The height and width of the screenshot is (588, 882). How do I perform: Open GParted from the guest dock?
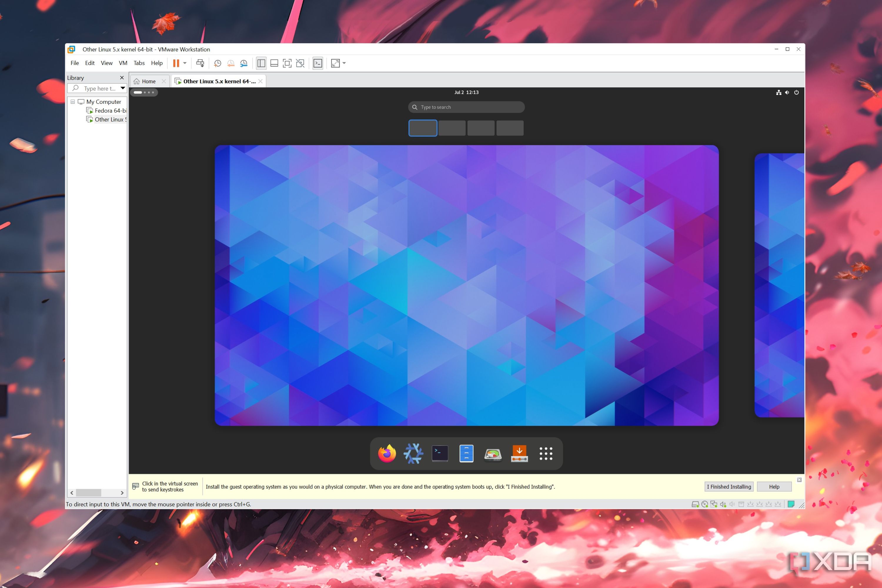coord(493,453)
